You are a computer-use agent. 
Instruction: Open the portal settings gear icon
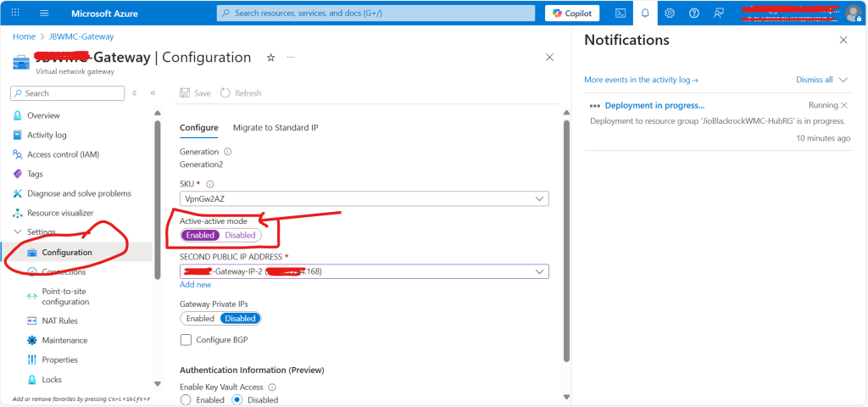click(x=670, y=13)
